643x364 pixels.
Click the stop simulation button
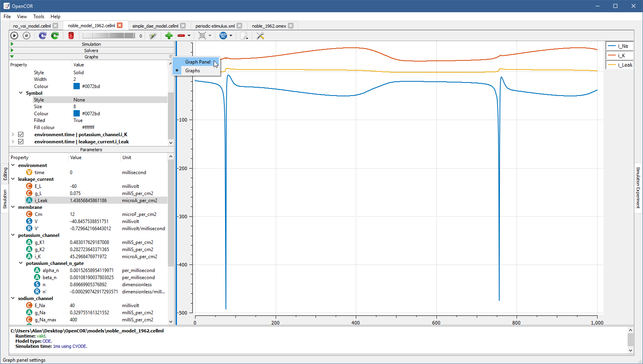[26, 36]
